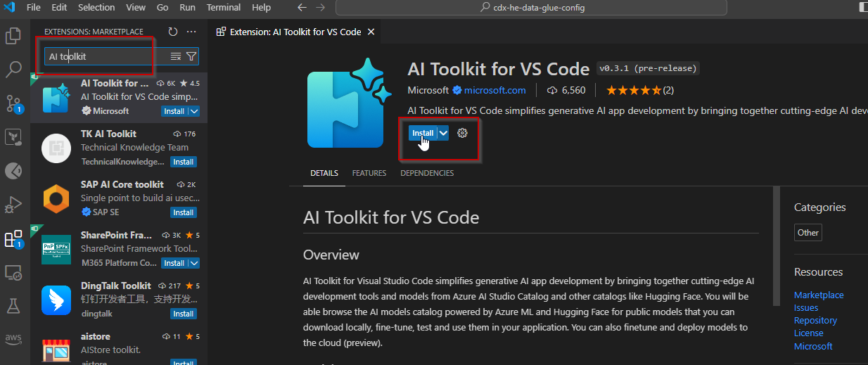Open the Testing flask icon

point(13,305)
